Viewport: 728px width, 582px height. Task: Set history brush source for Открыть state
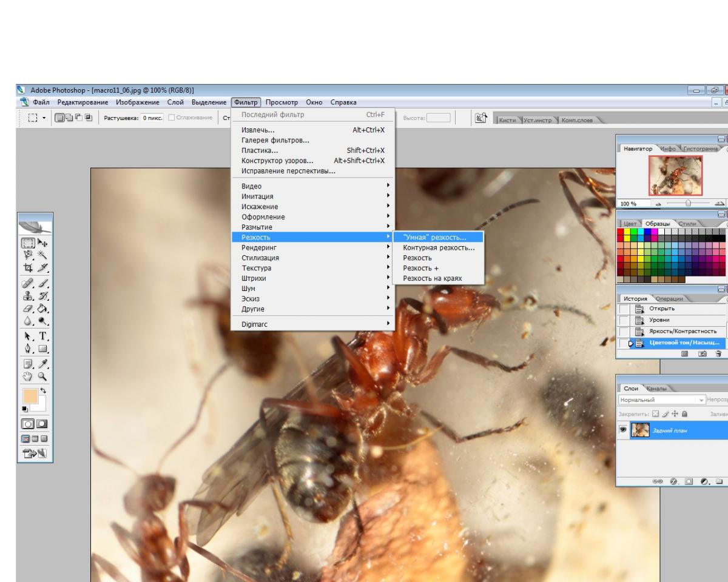click(x=624, y=309)
